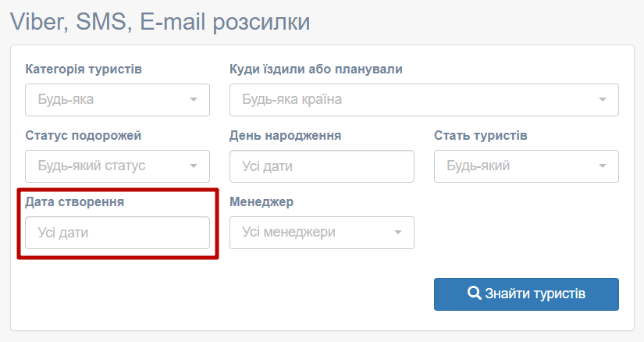Click the arrow in Будь-яка category box
Viewport: 644px width, 342px height.
tap(194, 99)
